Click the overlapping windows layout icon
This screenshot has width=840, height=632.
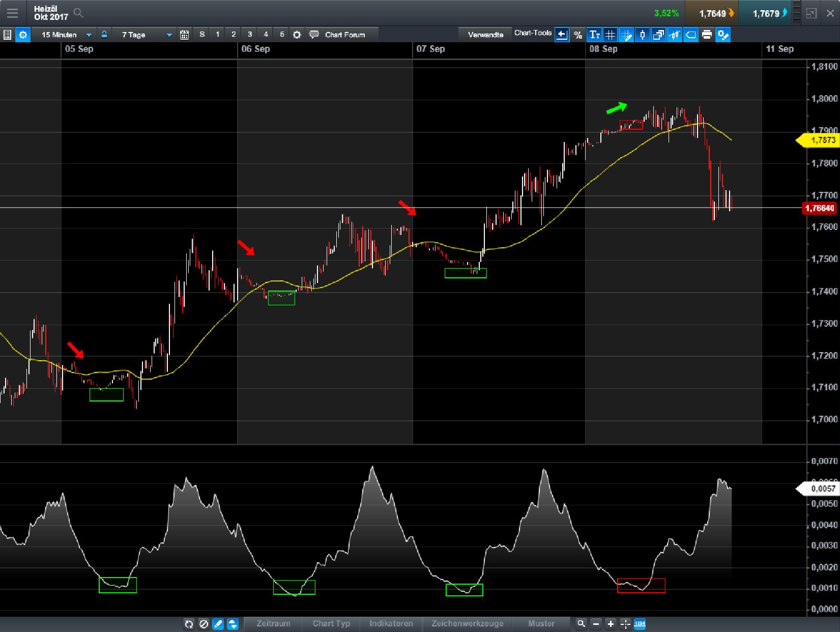pyautogui.click(x=658, y=35)
